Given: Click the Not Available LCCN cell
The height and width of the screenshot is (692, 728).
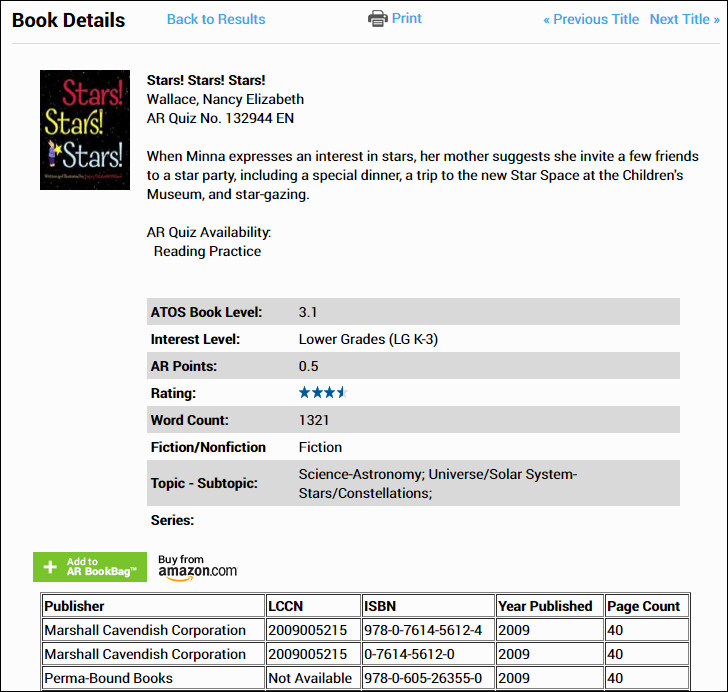Looking at the screenshot, I should pyautogui.click(x=314, y=678).
